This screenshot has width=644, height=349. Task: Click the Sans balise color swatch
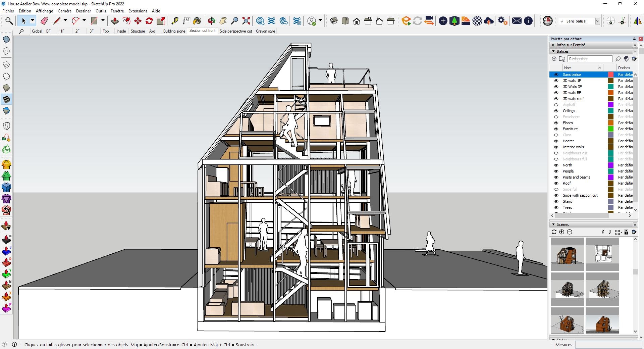[611, 74]
